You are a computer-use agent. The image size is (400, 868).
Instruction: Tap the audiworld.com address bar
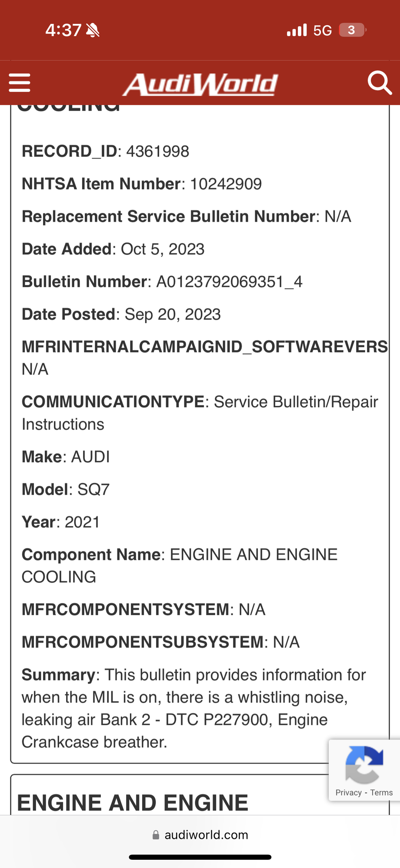click(x=207, y=835)
